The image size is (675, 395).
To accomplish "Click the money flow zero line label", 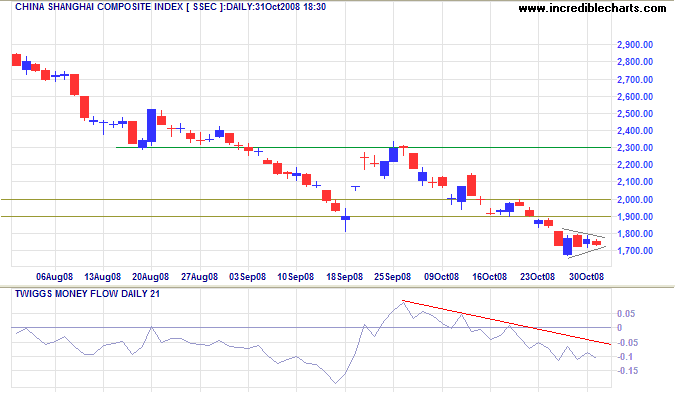I will coord(619,328).
